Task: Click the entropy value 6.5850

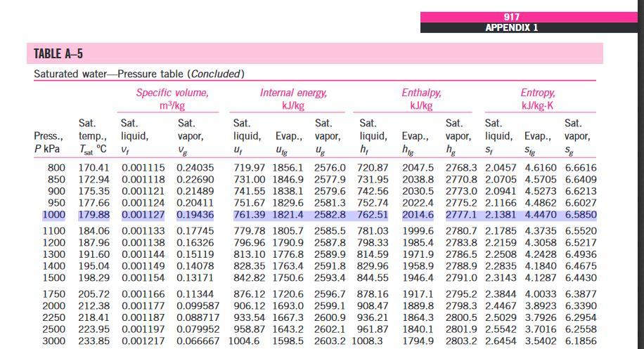Action: tap(581, 215)
